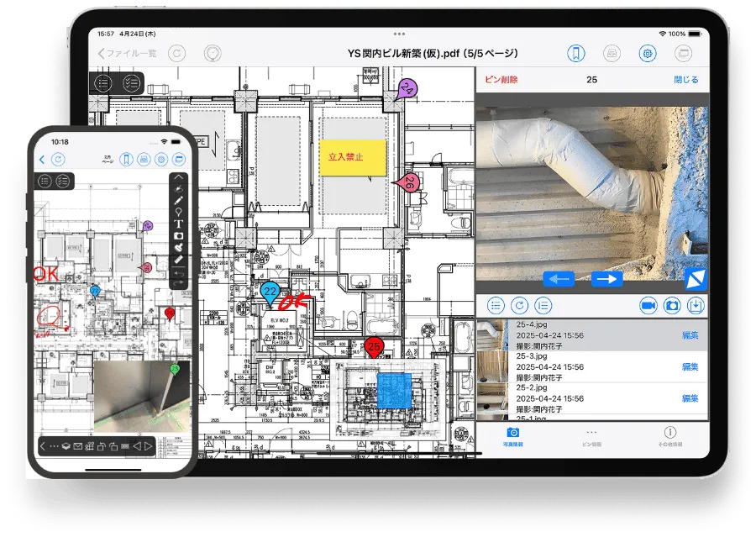This screenshot has height=537, width=756.
Task: Select red pin 25 on the iPad drawing
Action: (x=374, y=347)
